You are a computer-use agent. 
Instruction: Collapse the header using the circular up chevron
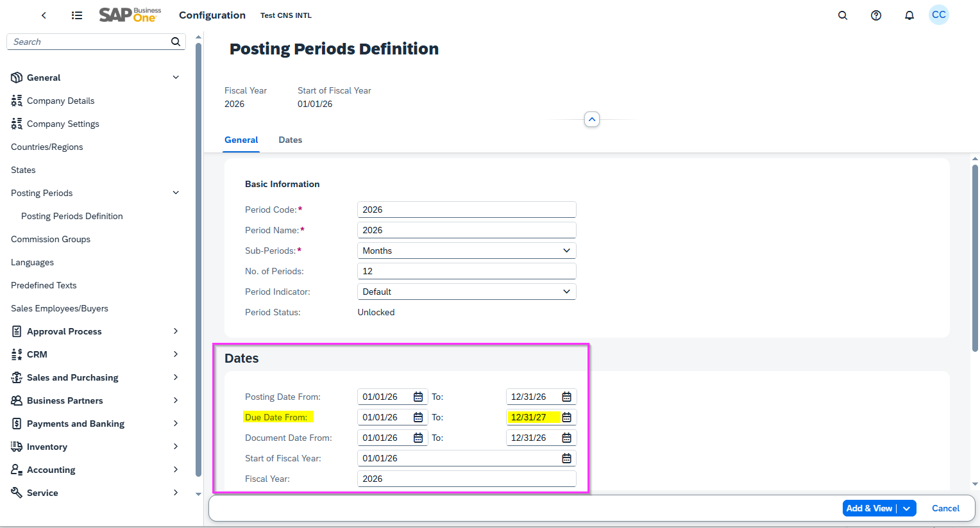pos(591,119)
